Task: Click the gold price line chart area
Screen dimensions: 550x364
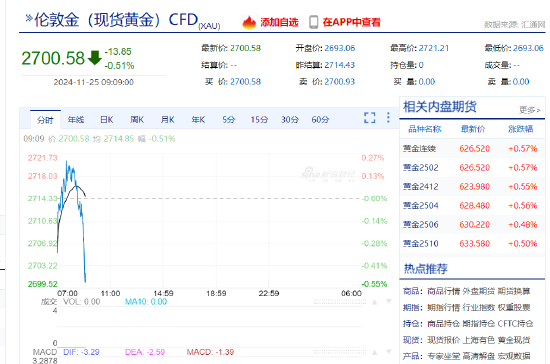Action: (209, 221)
